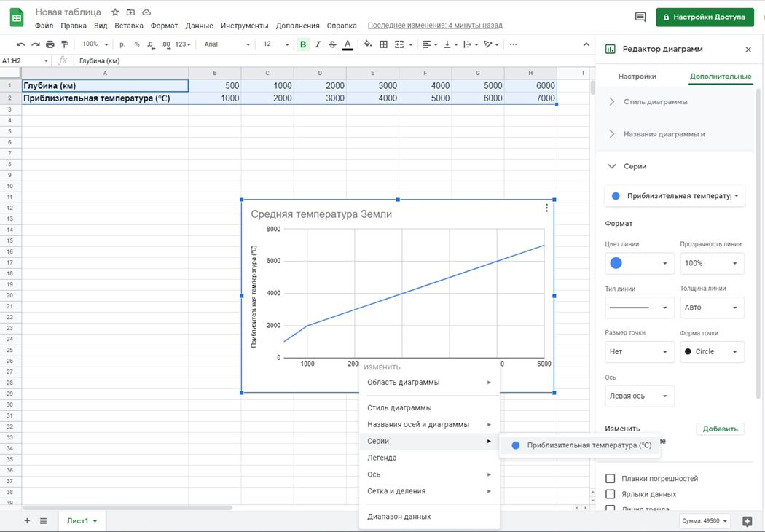The height and width of the screenshot is (532, 765).
Task: Merge the selected cells
Action: [399, 44]
